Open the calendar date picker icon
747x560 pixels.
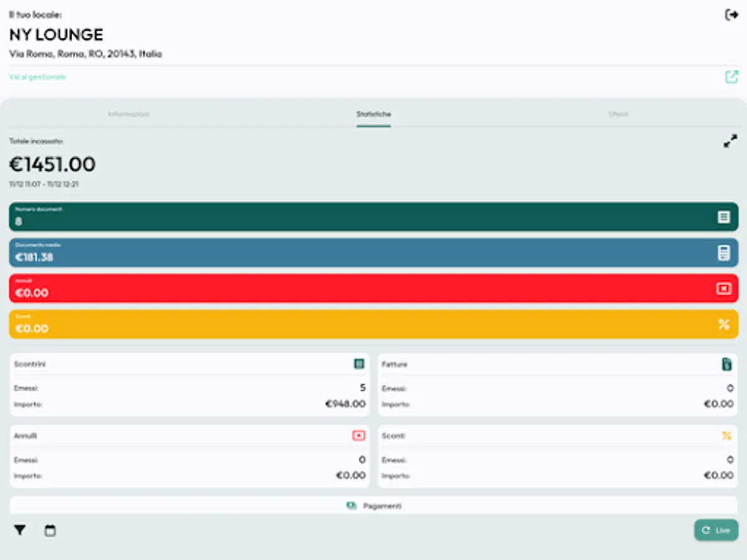pyautogui.click(x=49, y=530)
